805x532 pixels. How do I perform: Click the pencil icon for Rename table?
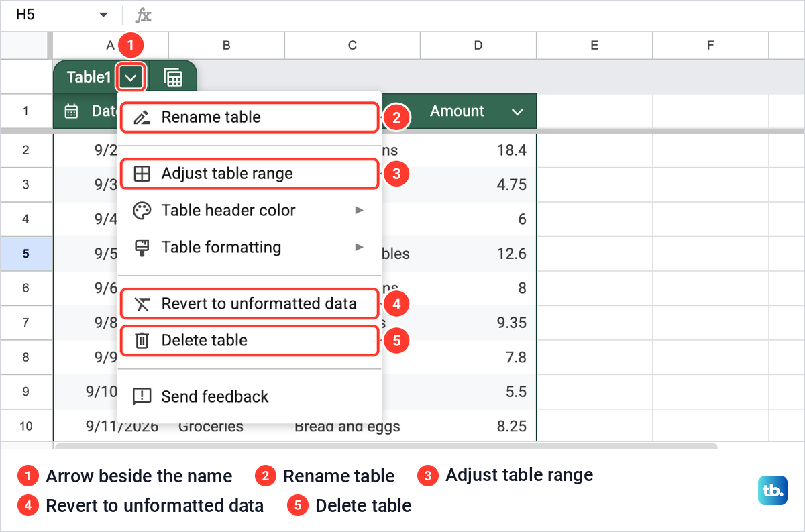point(142,117)
